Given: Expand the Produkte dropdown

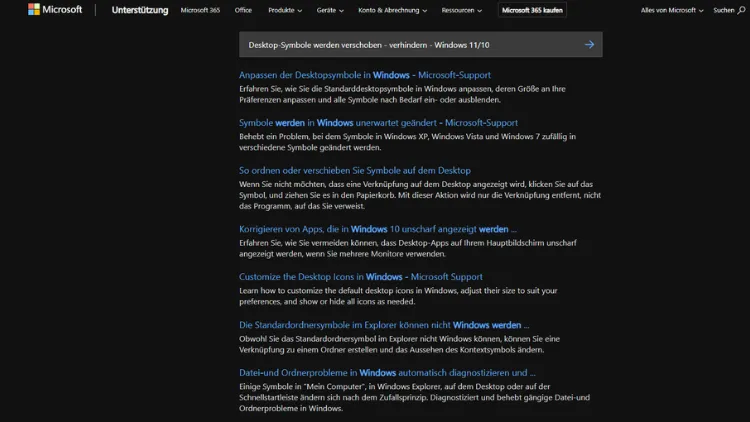Looking at the screenshot, I should pyautogui.click(x=285, y=10).
